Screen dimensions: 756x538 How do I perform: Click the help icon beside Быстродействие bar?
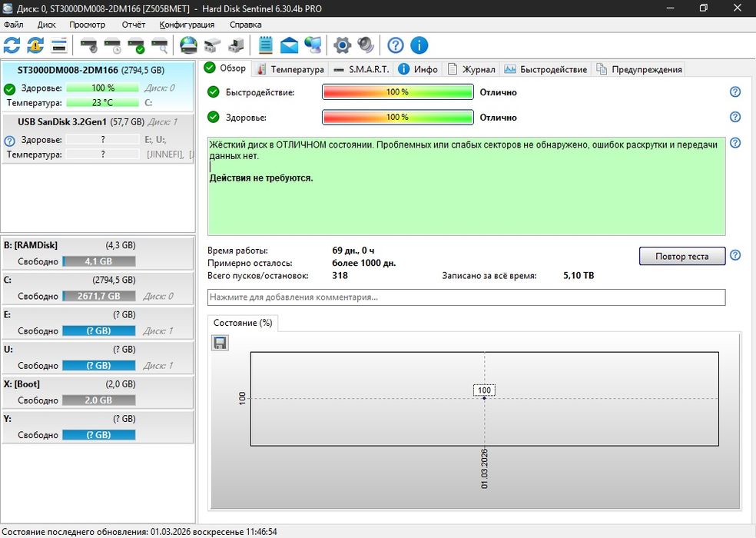pos(734,92)
